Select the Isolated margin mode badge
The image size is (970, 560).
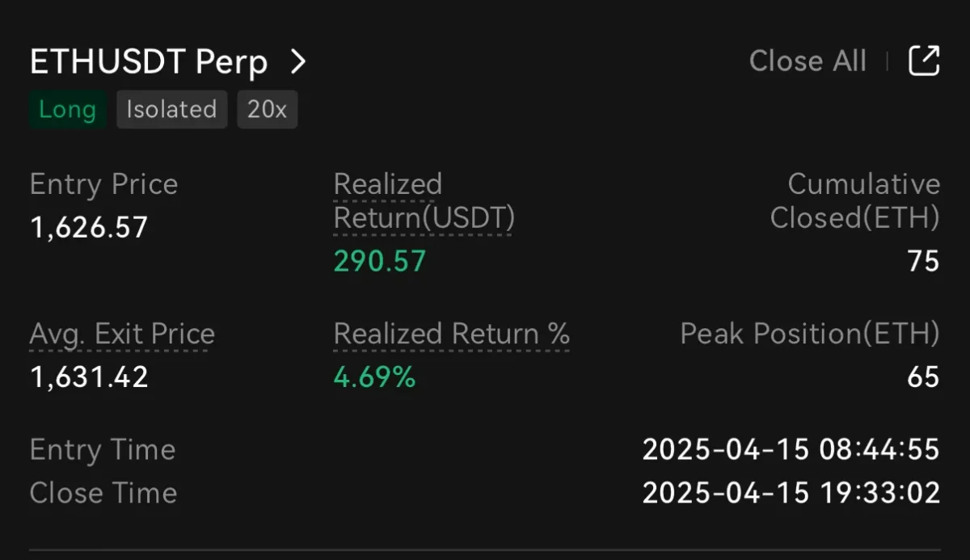171,110
